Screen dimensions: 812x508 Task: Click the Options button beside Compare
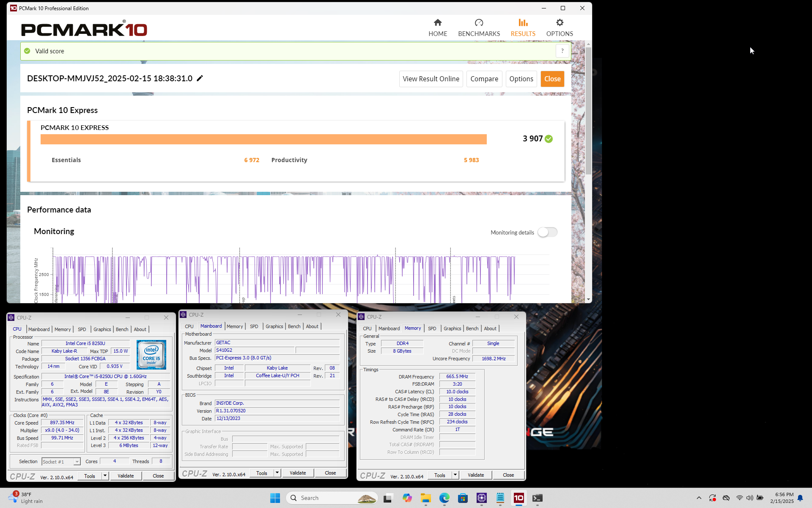521,79
